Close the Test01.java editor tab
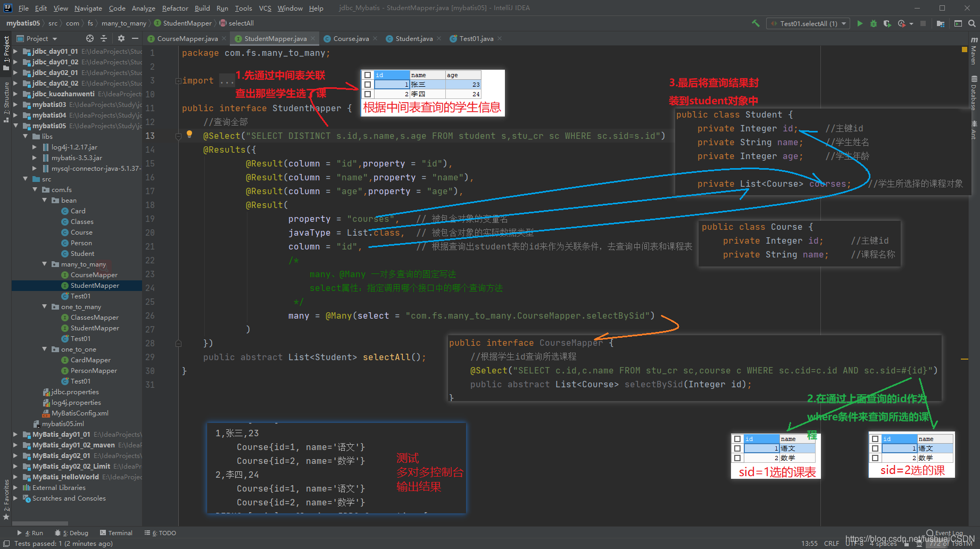Viewport: 980px width, 549px height. [x=500, y=38]
